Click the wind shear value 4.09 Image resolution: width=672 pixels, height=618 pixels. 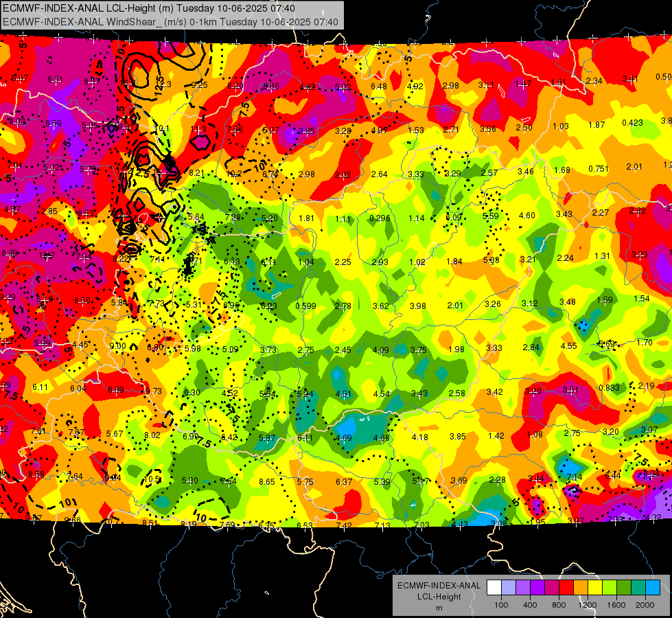(380, 350)
